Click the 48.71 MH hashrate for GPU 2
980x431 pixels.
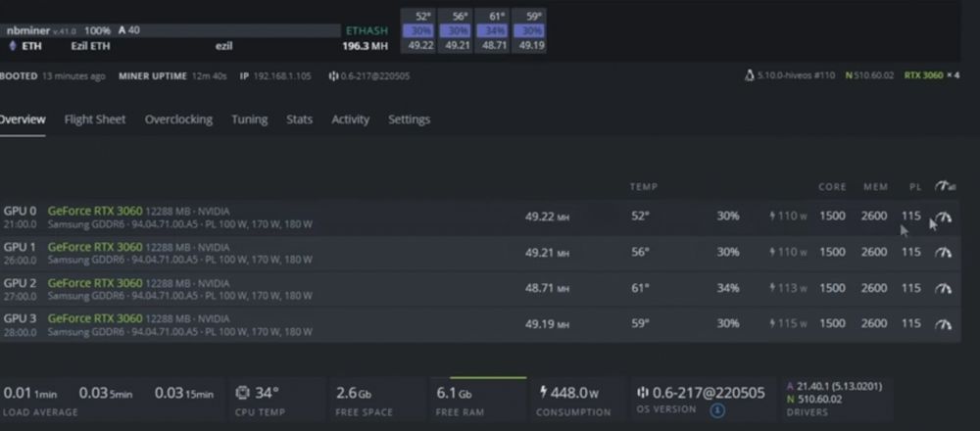[547, 288]
